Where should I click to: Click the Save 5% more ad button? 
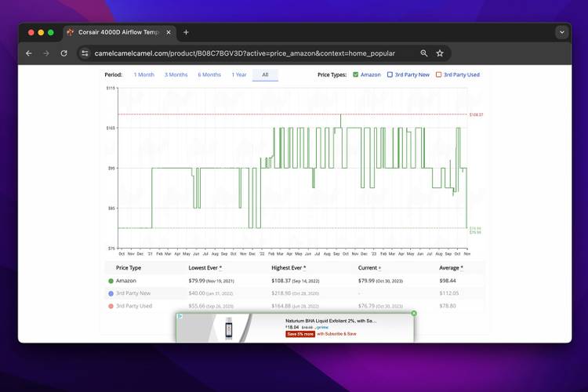300,334
